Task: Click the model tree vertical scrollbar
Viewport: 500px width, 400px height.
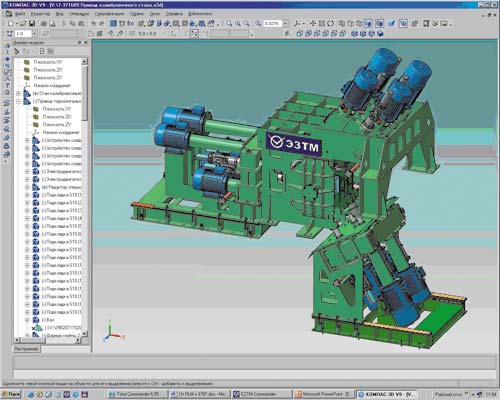Action: pos(84,197)
